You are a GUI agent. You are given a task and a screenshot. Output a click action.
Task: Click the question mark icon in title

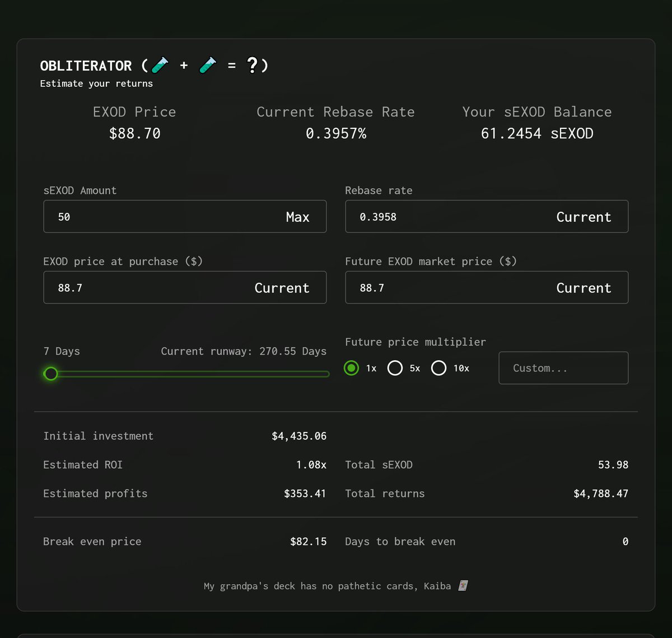tap(253, 66)
